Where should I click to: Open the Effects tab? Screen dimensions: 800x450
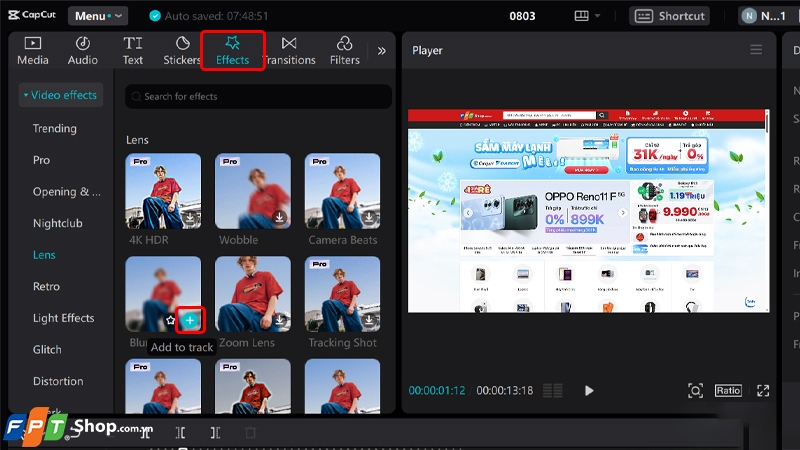232,51
